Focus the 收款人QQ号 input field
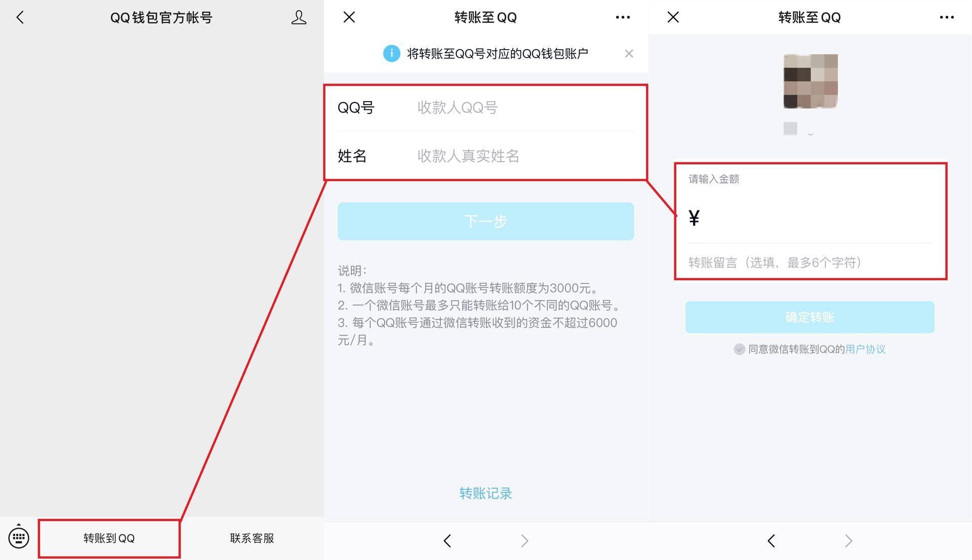972x560 pixels. [x=525, y=108]
